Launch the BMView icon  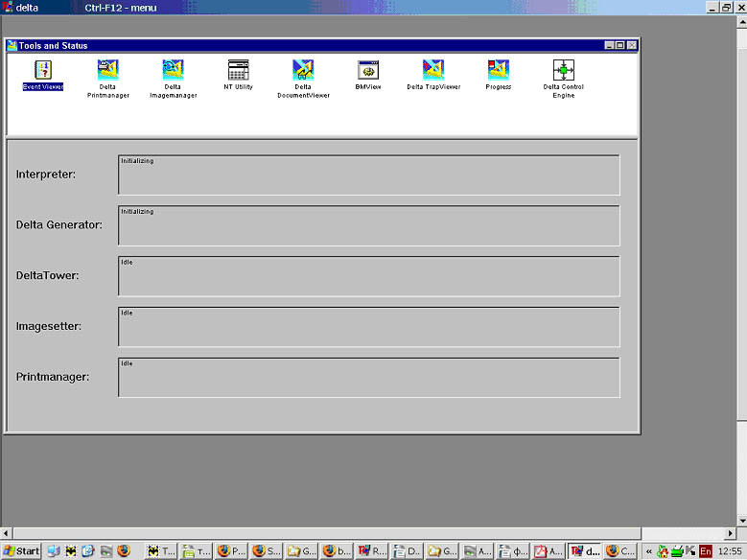(368, 70)
